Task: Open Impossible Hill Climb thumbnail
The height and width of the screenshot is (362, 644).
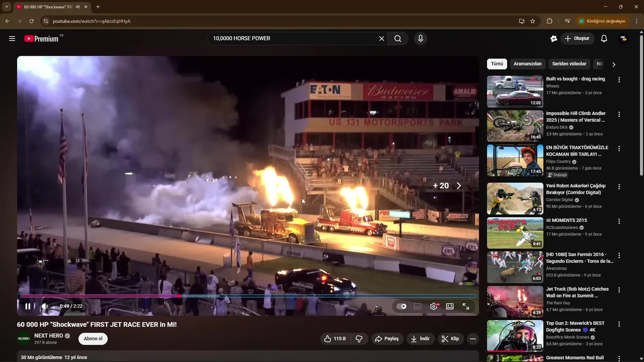Action: tap(515, 126)
